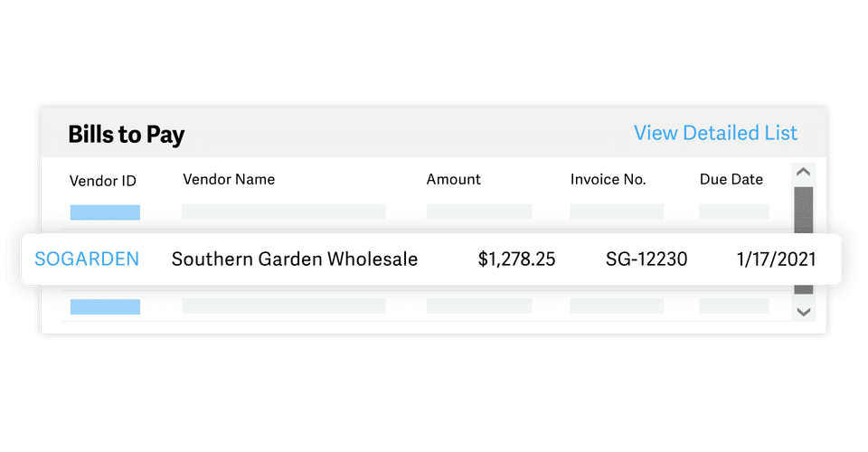This screenshot has width=868, height=452.
Task: Open the SOGARDEN vendor ID link
Action: tap(87, 259)
